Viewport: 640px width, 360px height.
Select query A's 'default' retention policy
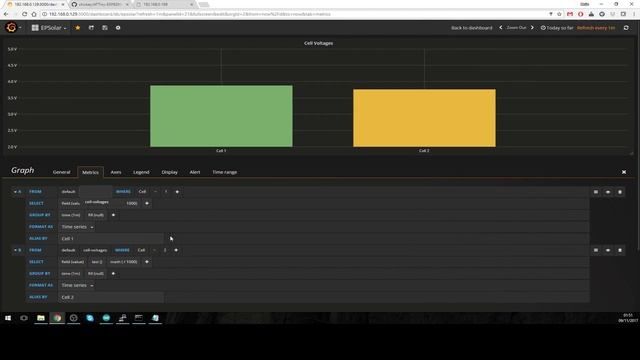click(69, 191)
